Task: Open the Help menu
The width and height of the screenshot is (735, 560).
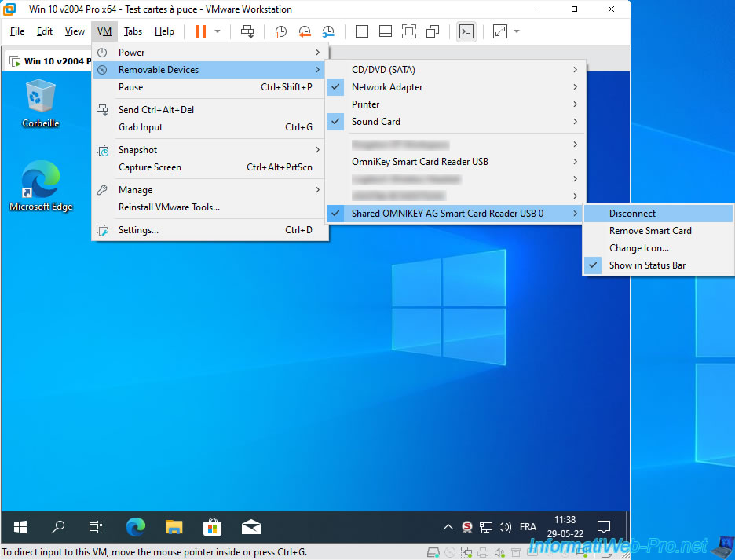Action: pos(164,31)
